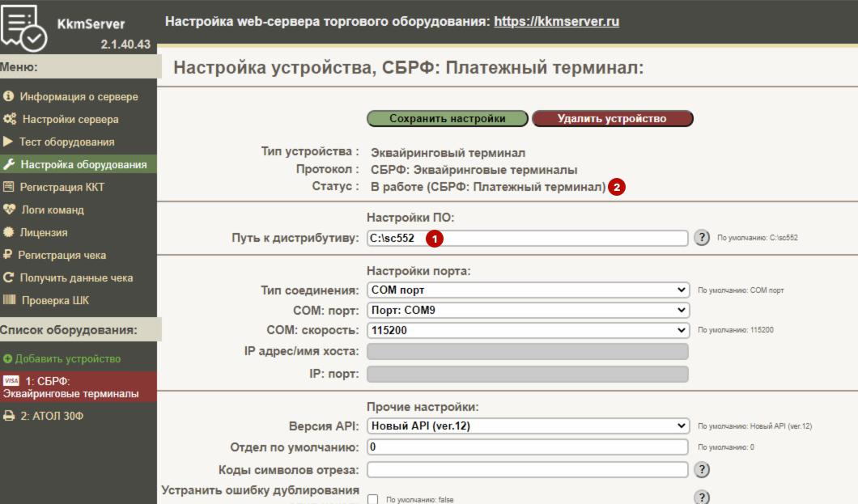Select device '2: АТОЛ 30Ф'

coord(79,416)
